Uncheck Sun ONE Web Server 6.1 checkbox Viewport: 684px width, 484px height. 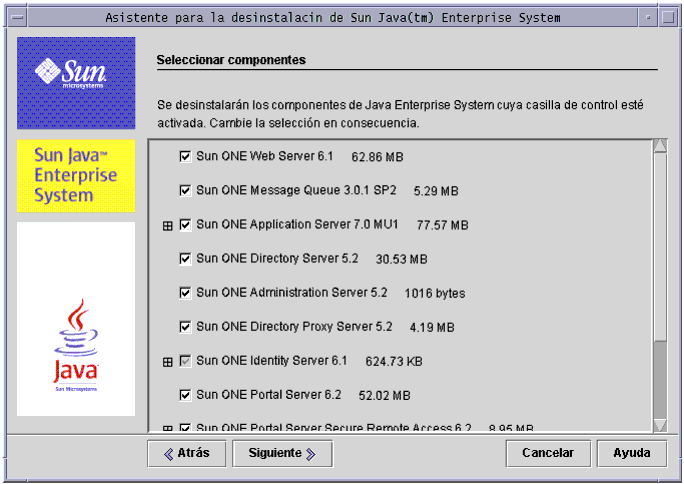[185, 156]
